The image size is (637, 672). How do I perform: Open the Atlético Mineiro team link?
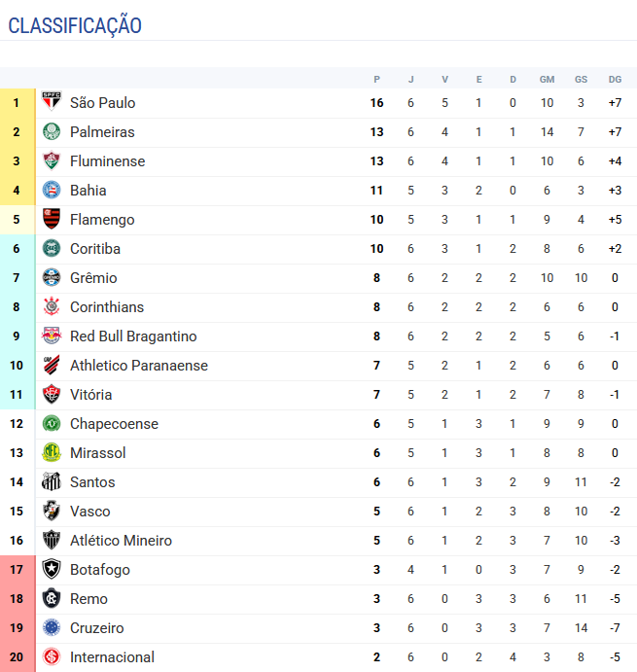(x=121, y=541)
